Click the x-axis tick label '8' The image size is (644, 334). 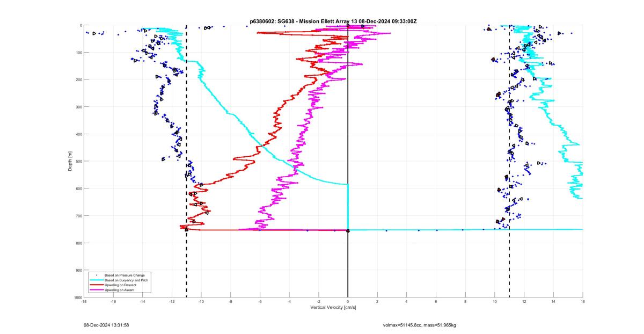click(465, 301)
